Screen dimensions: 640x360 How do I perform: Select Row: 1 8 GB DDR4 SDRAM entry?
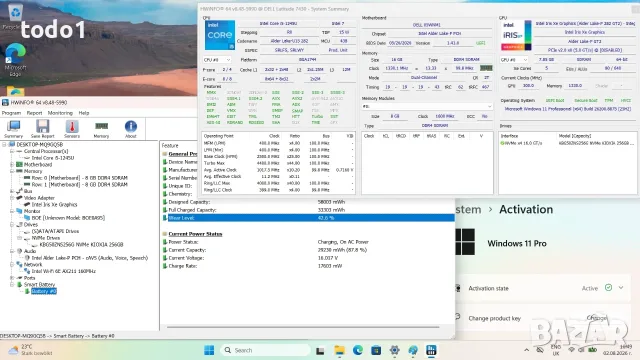[x=80, y=184]
